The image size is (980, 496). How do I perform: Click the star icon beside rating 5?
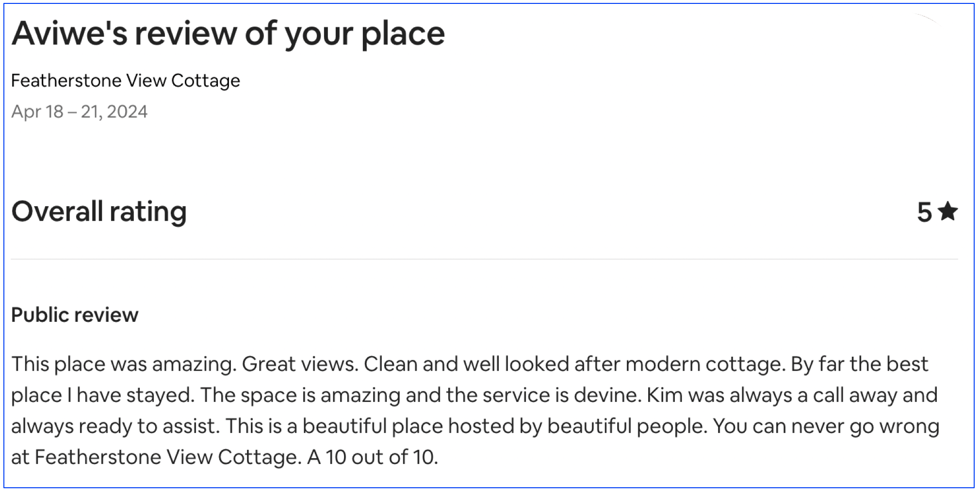pyautogui.click(x=947, y=212)
